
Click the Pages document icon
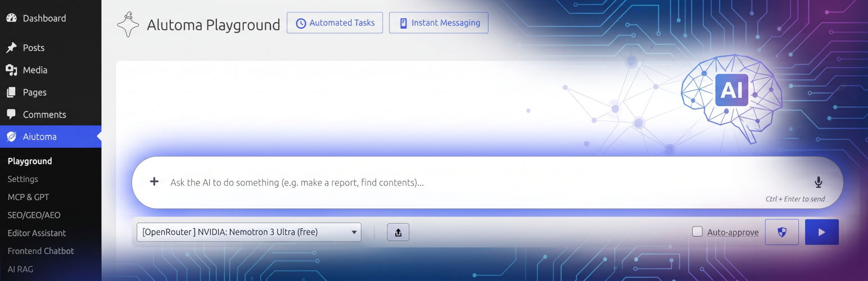11,92
